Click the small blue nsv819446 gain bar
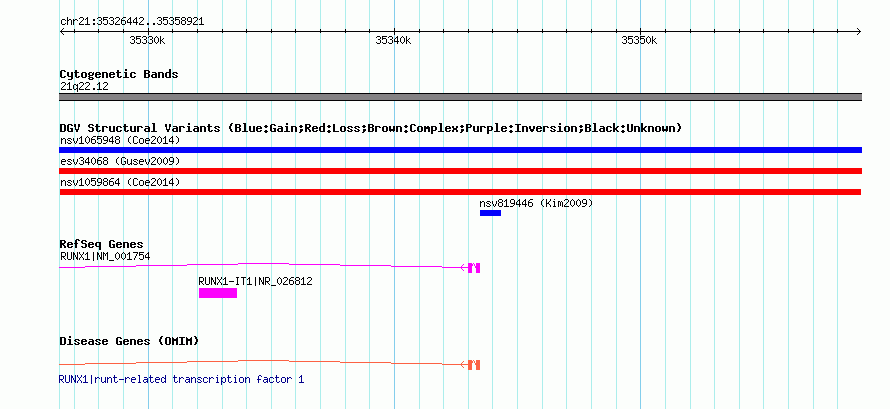Image resolution: width=890 pixels, height=409 pixels. coord(490,213)
